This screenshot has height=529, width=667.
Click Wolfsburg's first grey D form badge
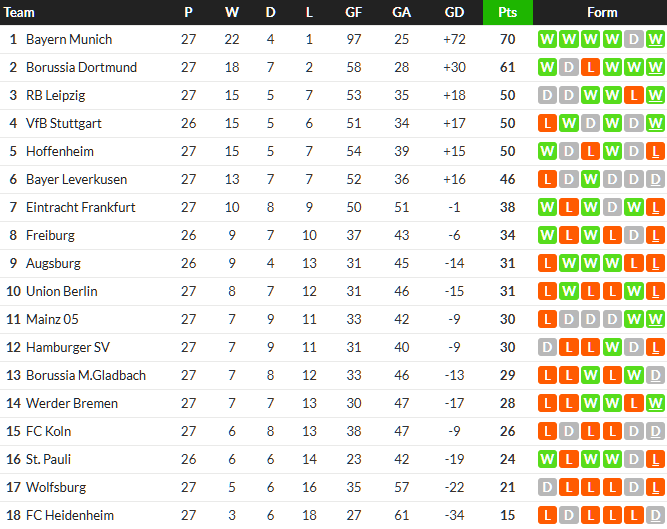(x=547, y=488)
